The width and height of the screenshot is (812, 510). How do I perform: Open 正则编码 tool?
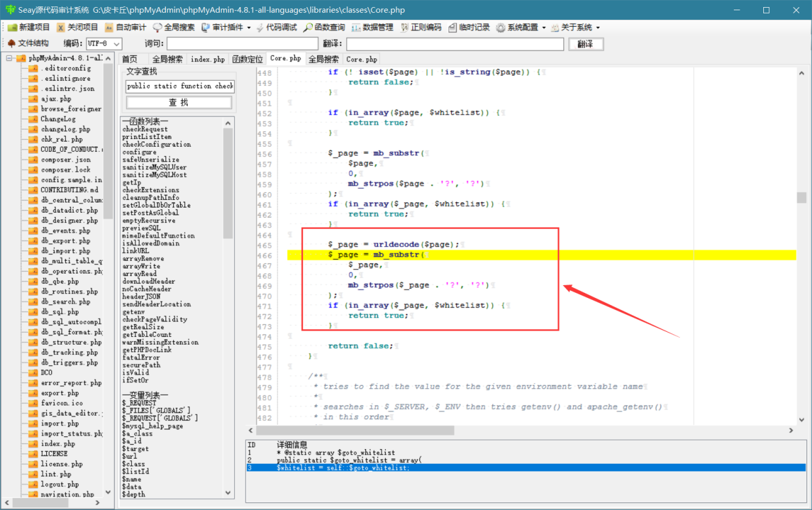pyautogui.click(x=421, y=28)
